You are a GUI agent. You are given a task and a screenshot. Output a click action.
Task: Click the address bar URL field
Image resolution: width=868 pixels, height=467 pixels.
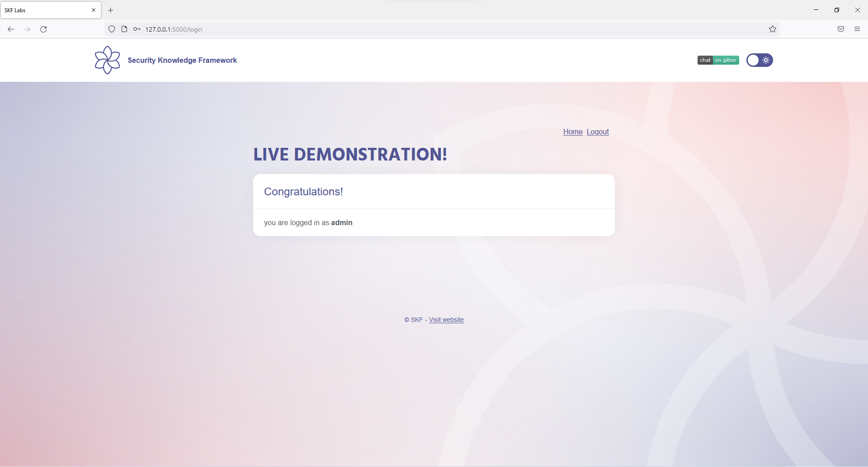[443, 29]
